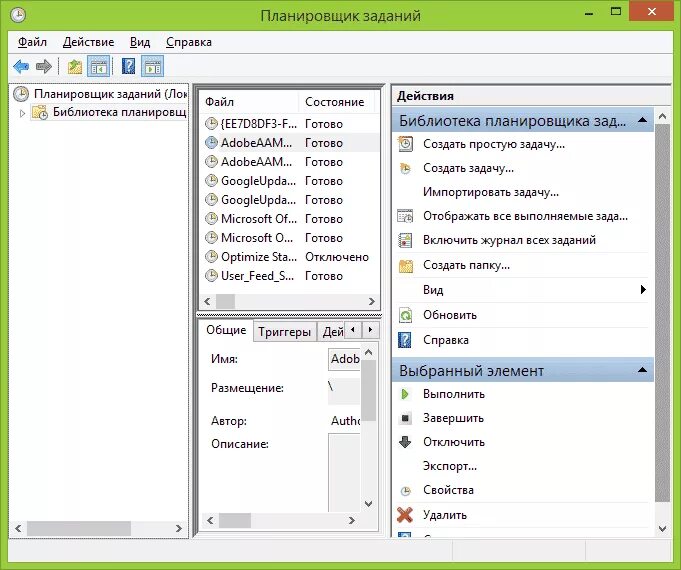Click the tree pane horizontal scrollbar thumb

coord(79,528)
